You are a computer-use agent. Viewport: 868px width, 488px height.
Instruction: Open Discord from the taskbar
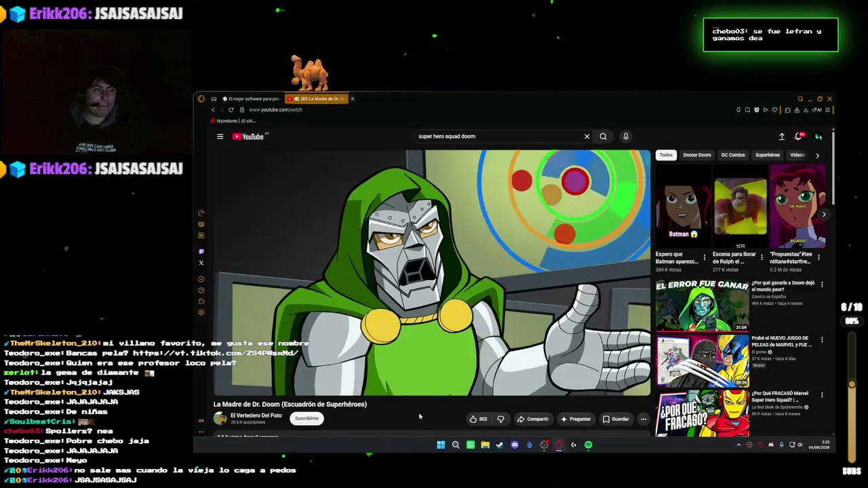[x=515, y=445]
